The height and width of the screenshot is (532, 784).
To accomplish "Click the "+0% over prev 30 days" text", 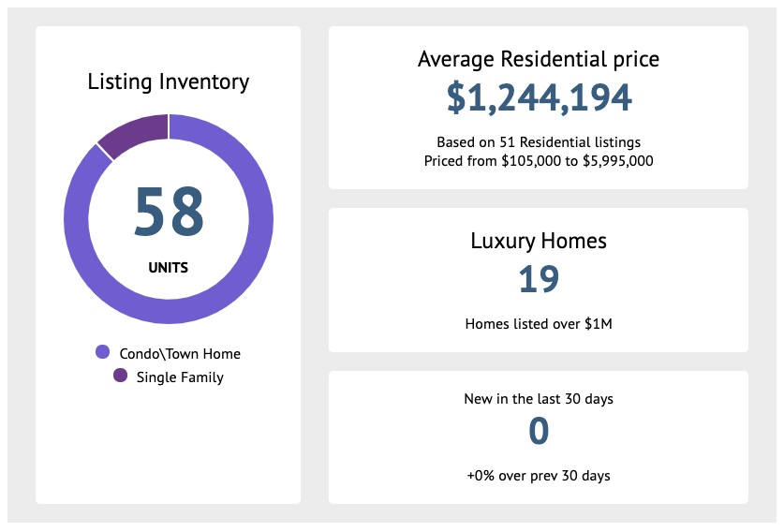I will point(539,476).
